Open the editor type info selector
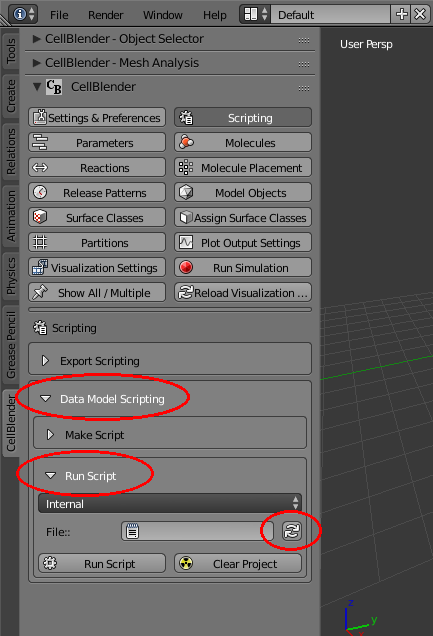Screen dimensions: 433x636 pos(23,15)
